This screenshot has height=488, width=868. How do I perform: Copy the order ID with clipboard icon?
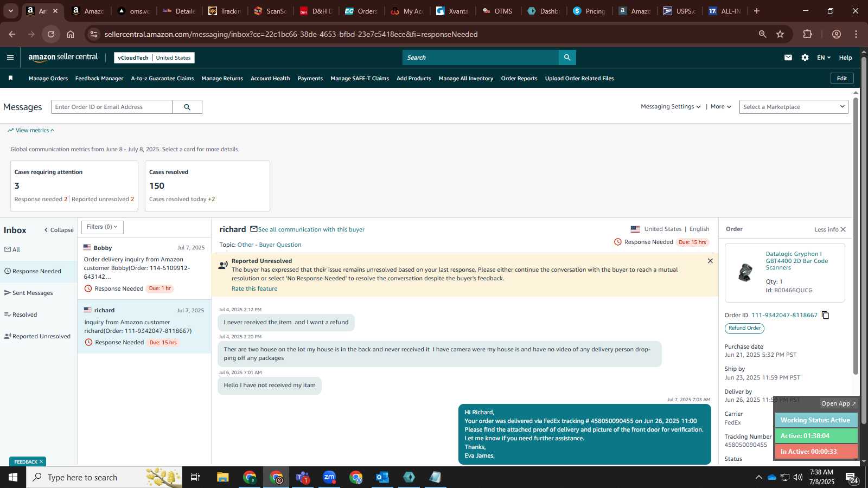tap(825, 315)
